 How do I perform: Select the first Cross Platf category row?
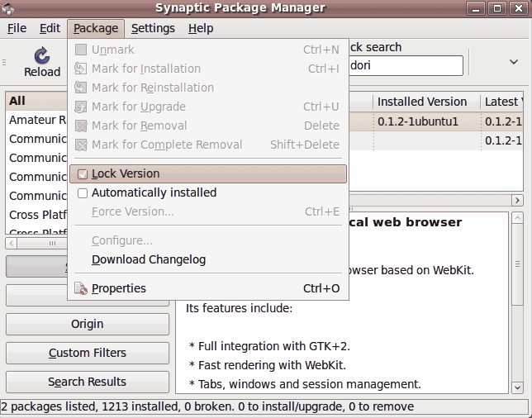coord(36,215)
